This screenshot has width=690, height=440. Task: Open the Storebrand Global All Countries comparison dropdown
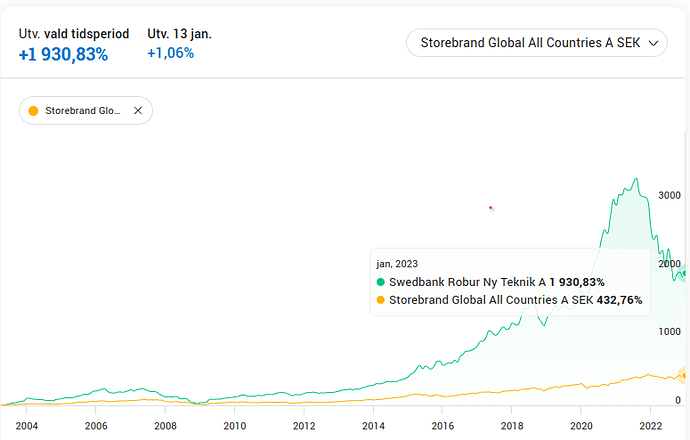click(x=536, y=43)
